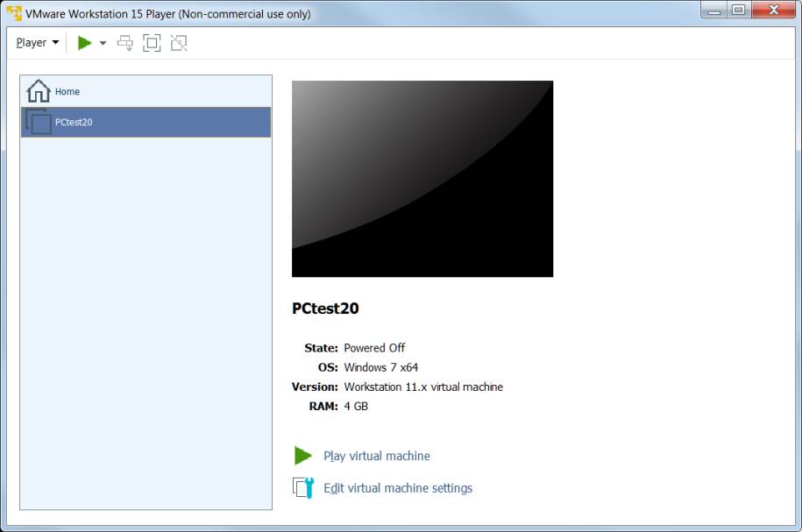
Task: Click the '4 GB' RAM value
Action: pyautogui.click(x=356, y=406)
